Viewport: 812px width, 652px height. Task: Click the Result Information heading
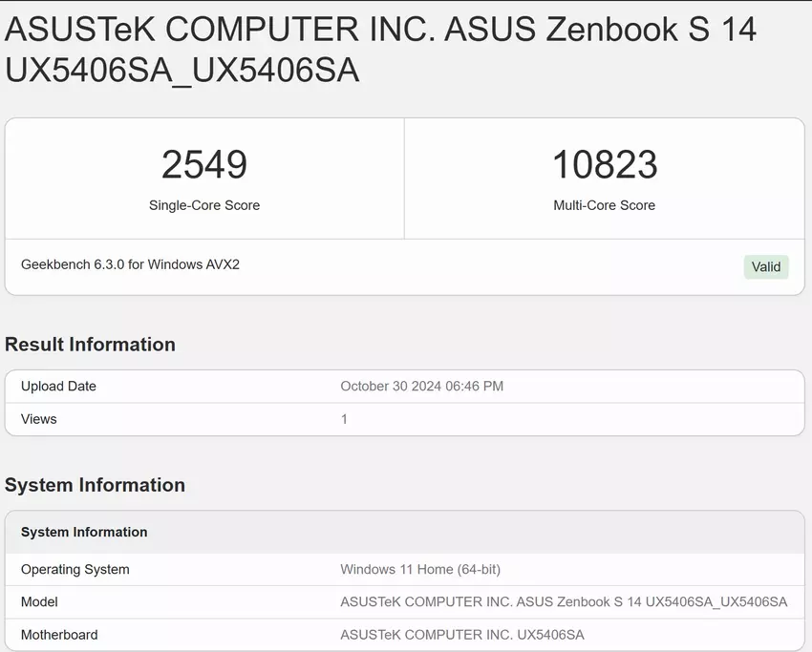(x=90, y=345)
